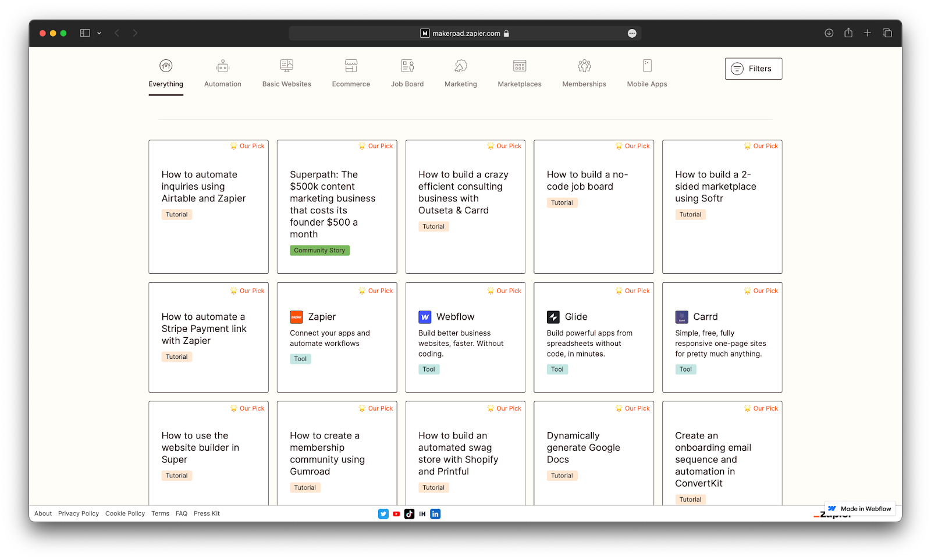Open the Automation robot icon

pos(223,66)
